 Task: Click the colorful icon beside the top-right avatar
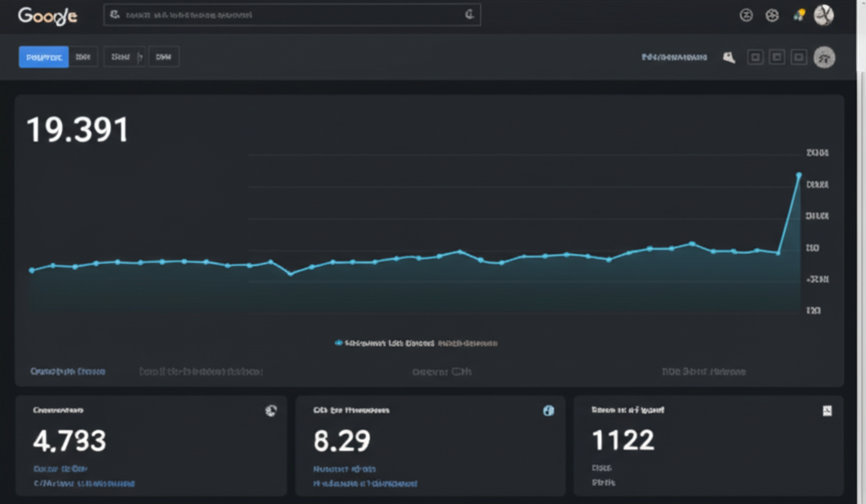point(798,15)
